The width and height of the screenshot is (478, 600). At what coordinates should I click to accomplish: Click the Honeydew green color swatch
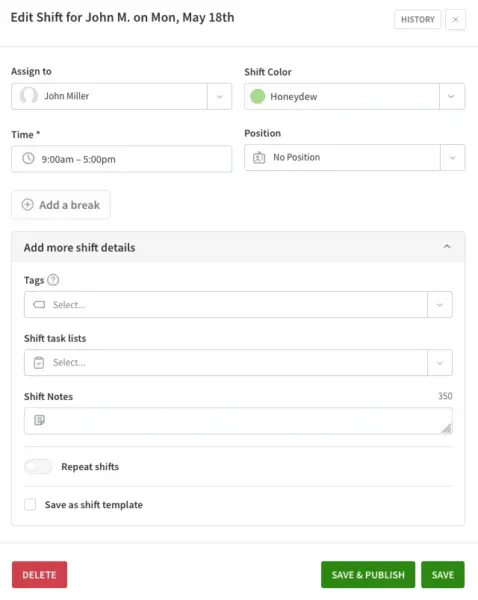coord(258,96)
